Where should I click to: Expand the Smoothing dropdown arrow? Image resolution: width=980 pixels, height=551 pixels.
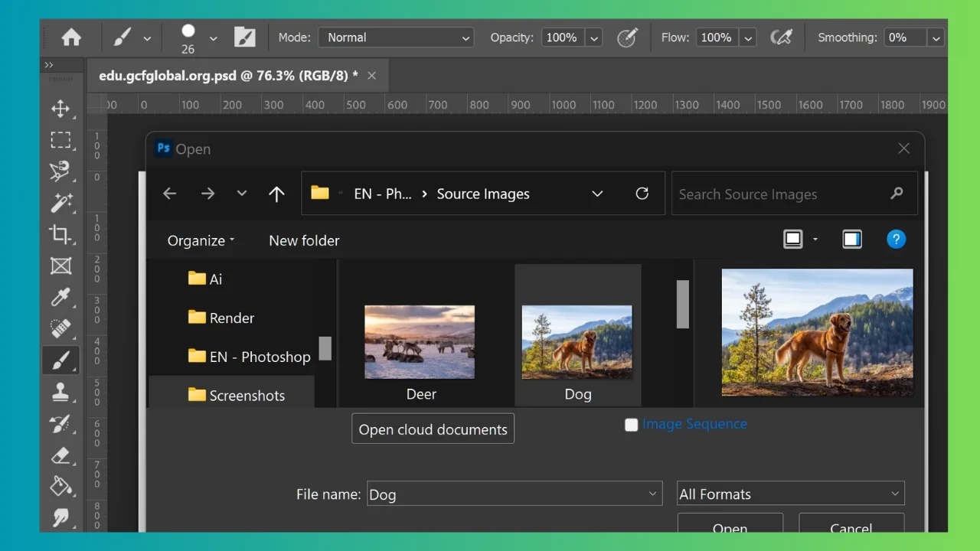(x=936, y=37)
